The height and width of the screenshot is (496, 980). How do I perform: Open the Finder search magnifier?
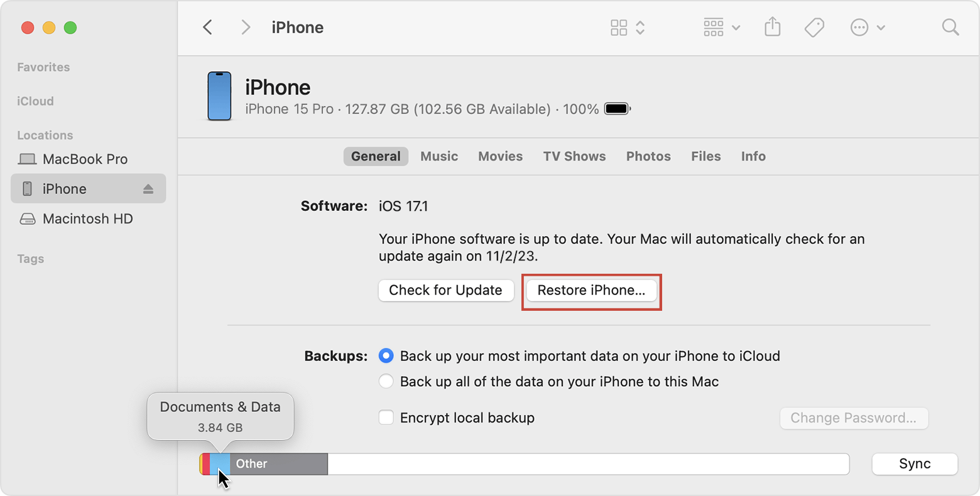[950, 28]
